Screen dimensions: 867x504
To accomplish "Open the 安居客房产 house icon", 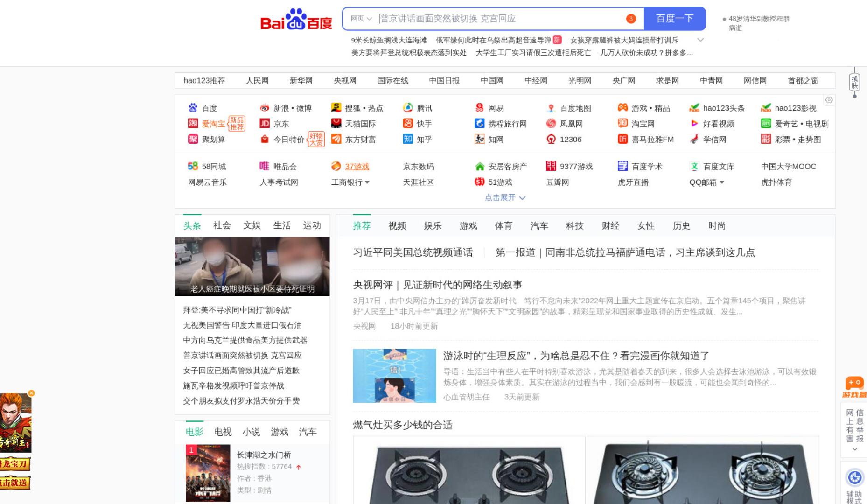I will pos(479,166).
